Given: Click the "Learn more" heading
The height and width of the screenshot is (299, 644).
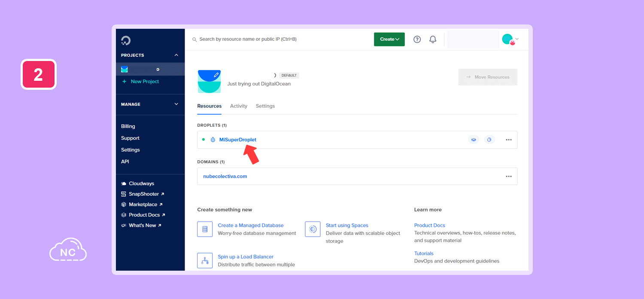Looking at the screenshot, I should coord(428,210).
